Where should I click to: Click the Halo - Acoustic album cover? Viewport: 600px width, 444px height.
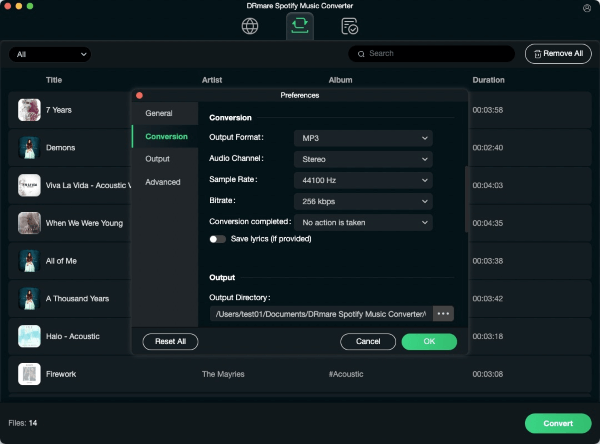click(x=29, y=336)
